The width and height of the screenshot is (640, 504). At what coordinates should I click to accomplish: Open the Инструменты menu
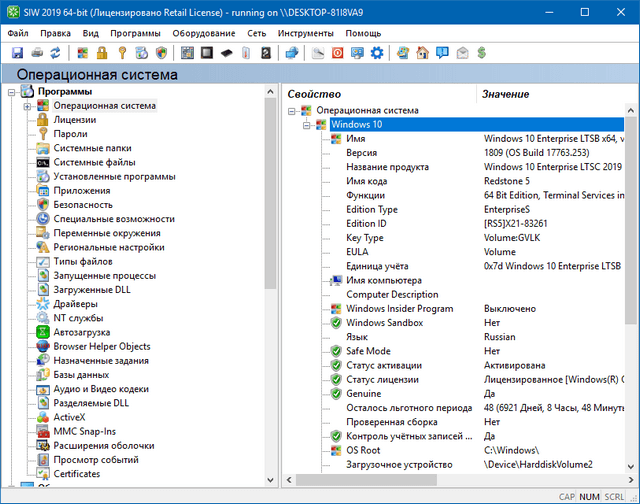(x=305, y=33)
